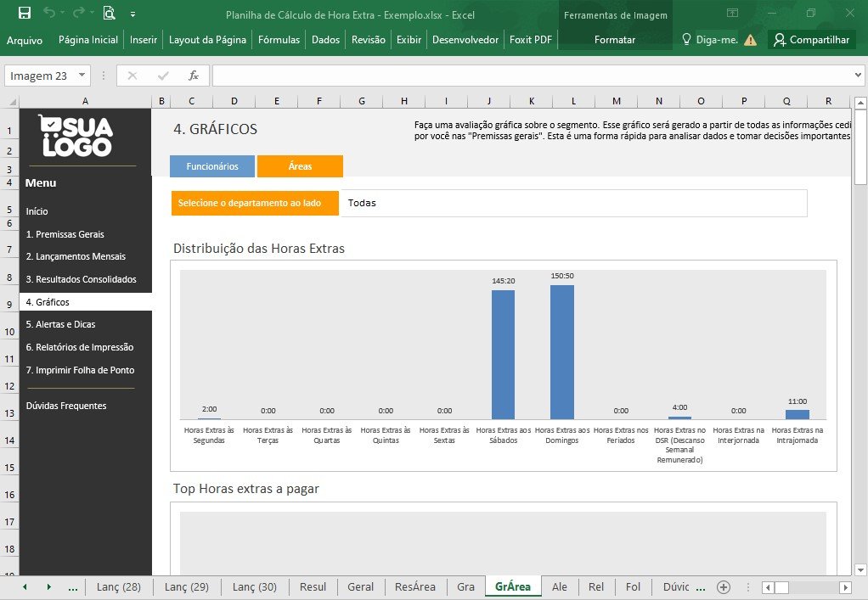Viewport: 868px width, 600px height.
Task: Click the Insert Function fx icon
Action: (x=193, y=76)
